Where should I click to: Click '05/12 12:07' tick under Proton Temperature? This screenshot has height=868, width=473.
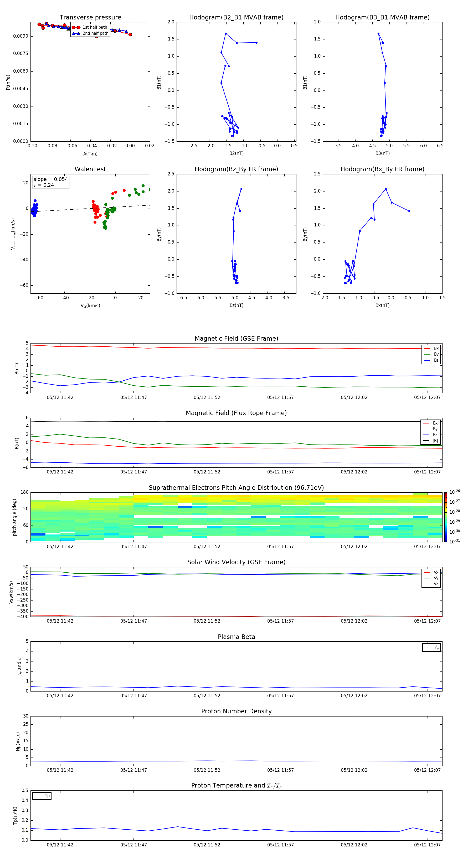(427, 845)
